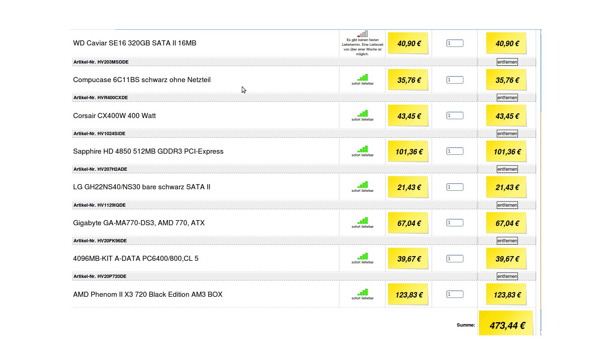Image resolution: width=611 pixels, height=364 pixels.
Task: Select product name LG GH22NS40/NS30 bare schwarz
Action: point(142,187)
